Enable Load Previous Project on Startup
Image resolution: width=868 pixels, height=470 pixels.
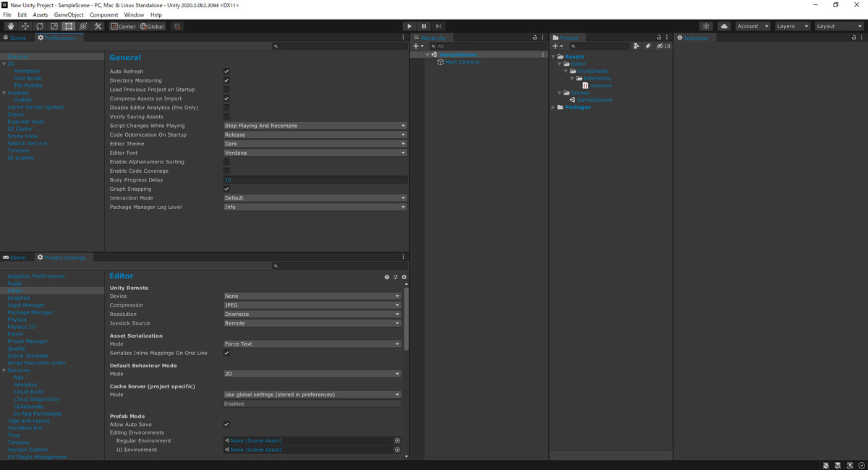coord(226,90)
